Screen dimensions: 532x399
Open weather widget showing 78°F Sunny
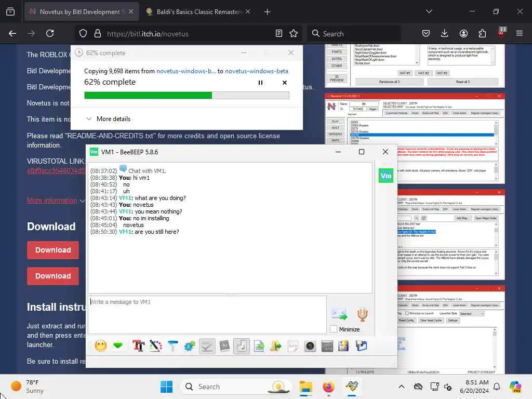click(27, 387)
